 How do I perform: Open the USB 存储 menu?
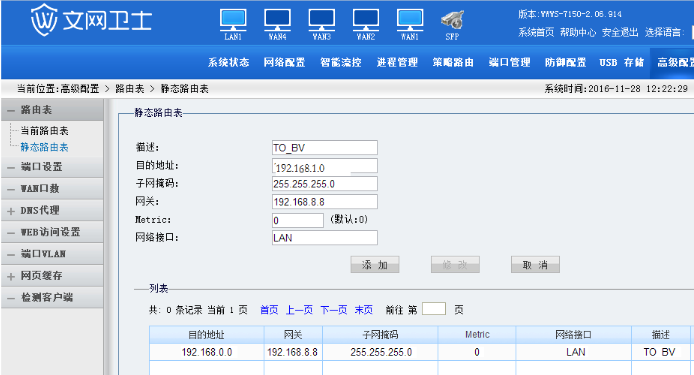tap(621, 62)
